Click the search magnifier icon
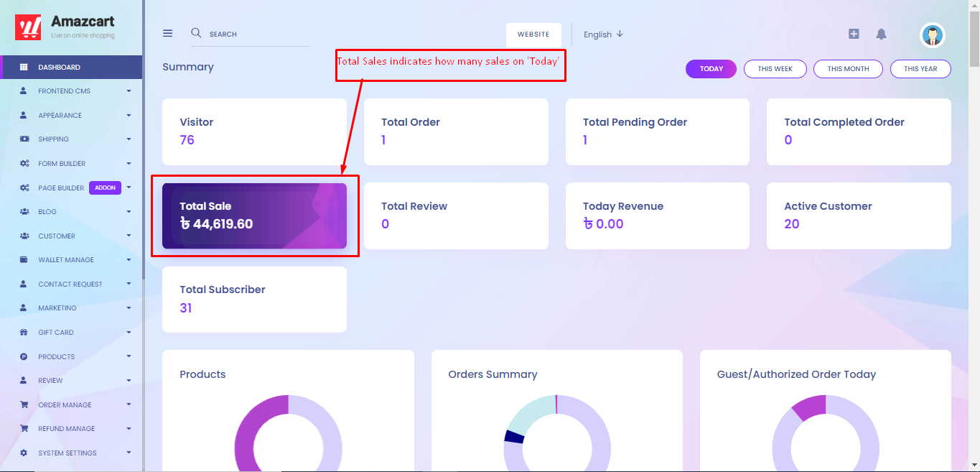Screen dimensions: 980x472 pyautogui.click(x=196, y=33)
